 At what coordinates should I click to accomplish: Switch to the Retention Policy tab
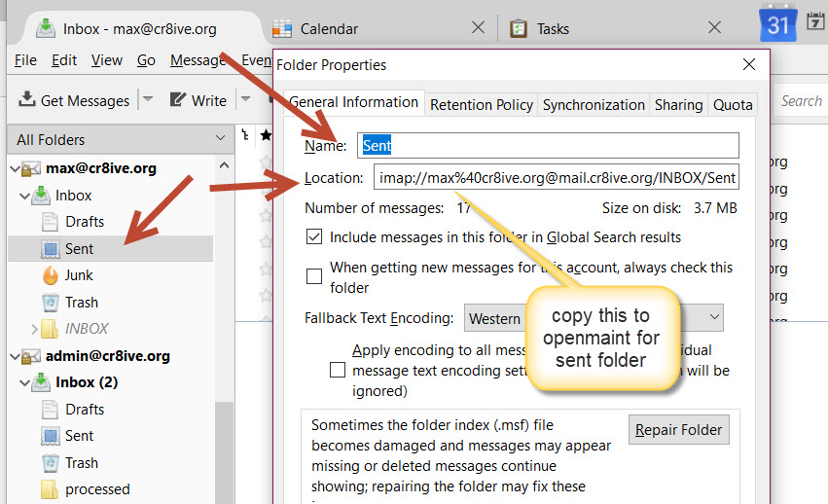point(482,104)
